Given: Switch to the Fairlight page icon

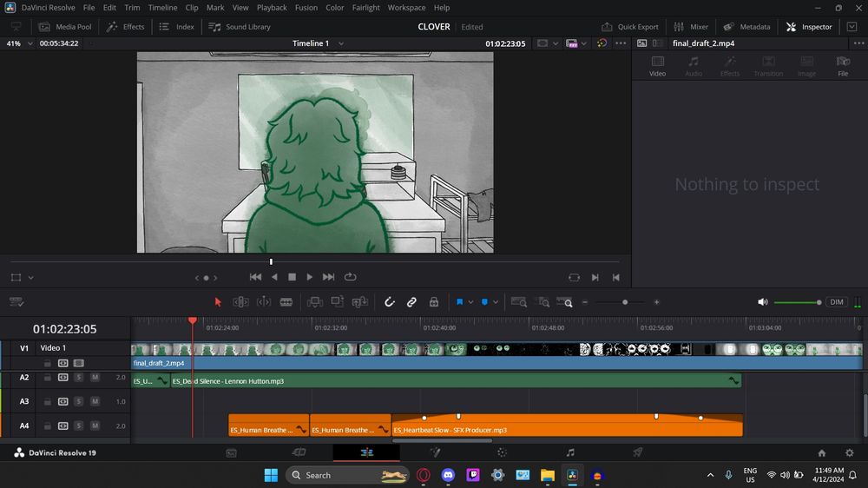Looking at the screenshot, I should pyautogui.click(x=570, y=452).
